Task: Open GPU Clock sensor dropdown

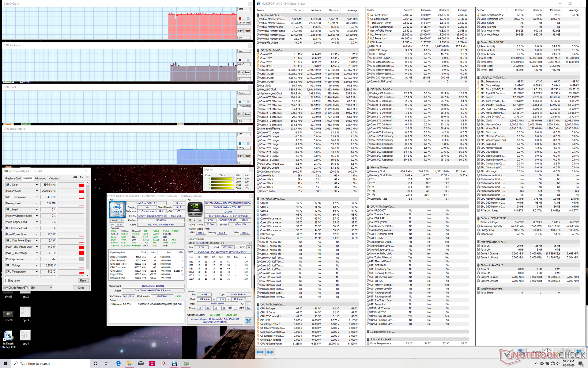Action: 37,185
